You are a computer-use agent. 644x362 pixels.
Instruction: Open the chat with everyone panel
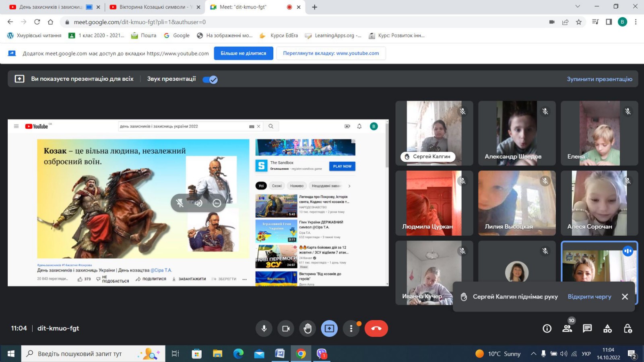(587, 329)
